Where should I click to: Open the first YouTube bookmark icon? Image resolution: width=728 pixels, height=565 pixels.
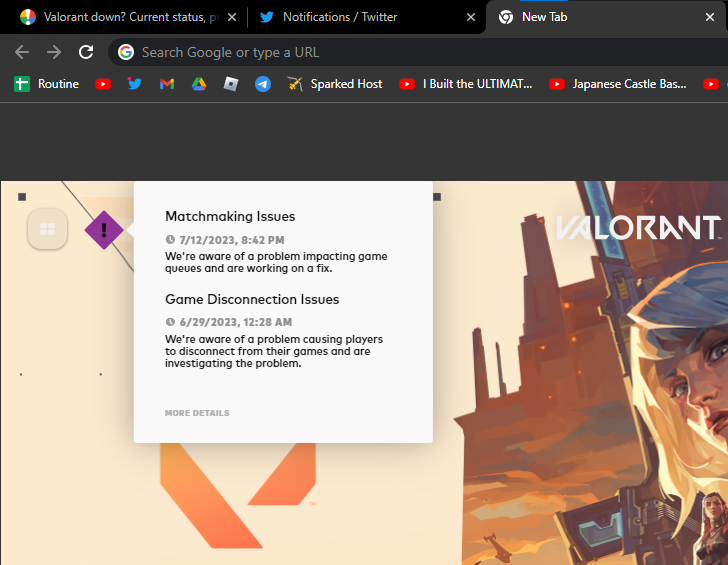[103, 84]
